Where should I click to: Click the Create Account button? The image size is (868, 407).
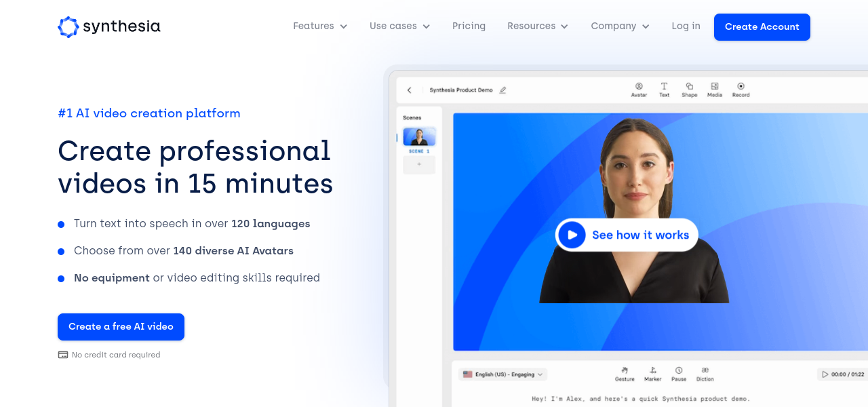[x=762, y=27]
